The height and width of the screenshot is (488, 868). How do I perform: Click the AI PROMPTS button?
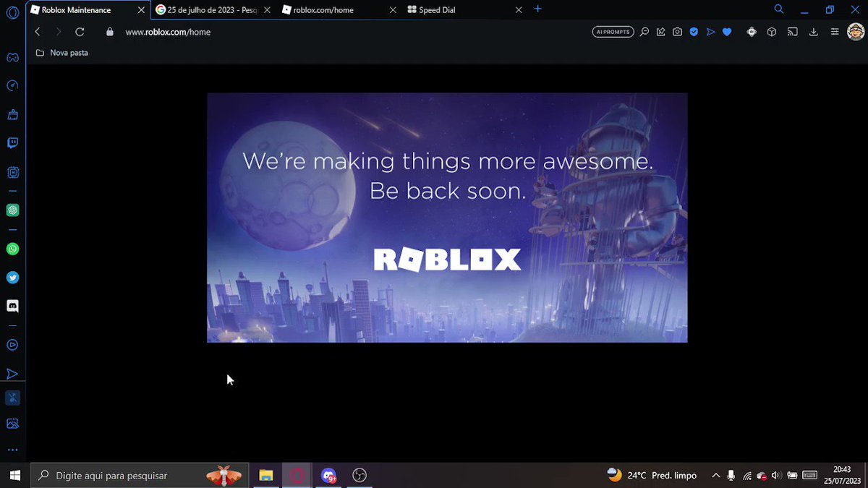pos(613,32)
